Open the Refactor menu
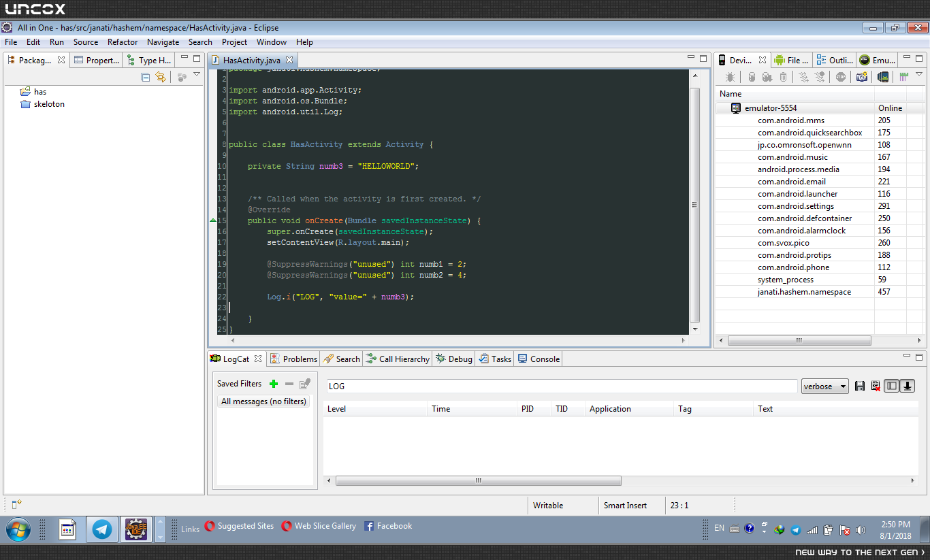This screenshot has width=930, height=560. (123, 42)
